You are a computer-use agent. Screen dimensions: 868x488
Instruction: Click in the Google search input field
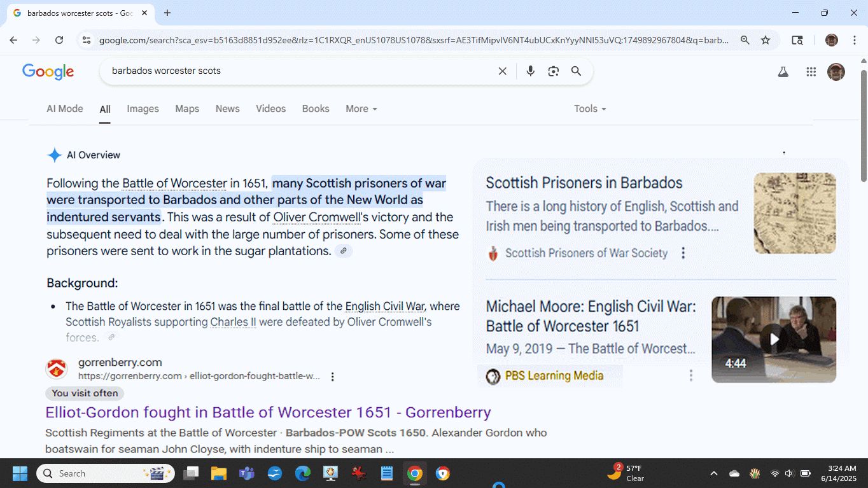click(299, 71)
